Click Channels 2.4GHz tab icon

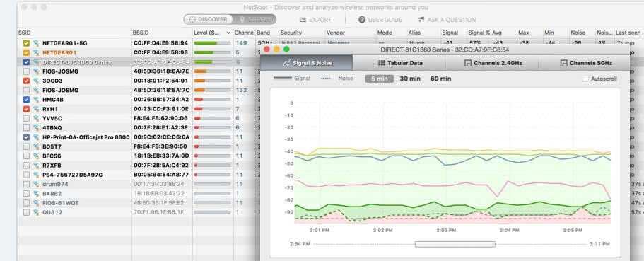point(467,63)
